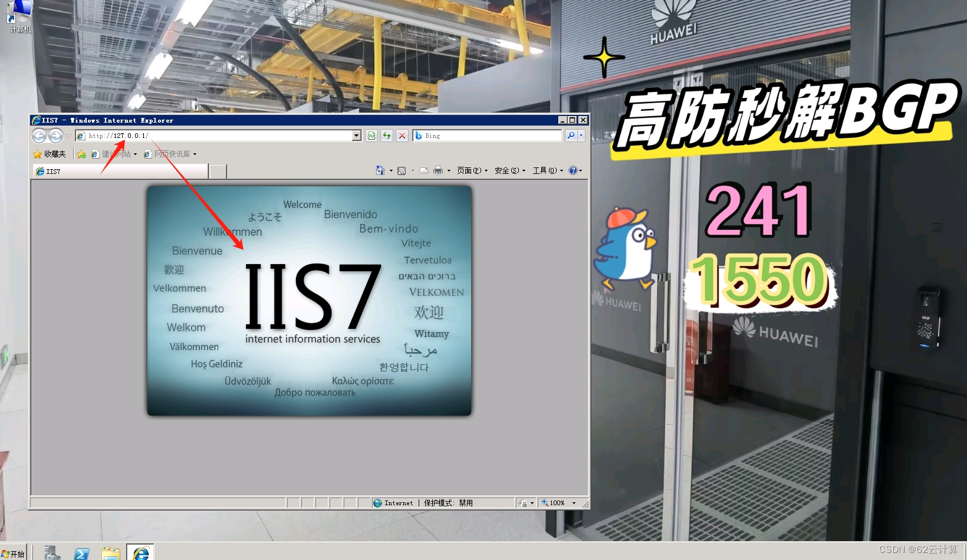Click the RSS feeds icon

[402, 170]
